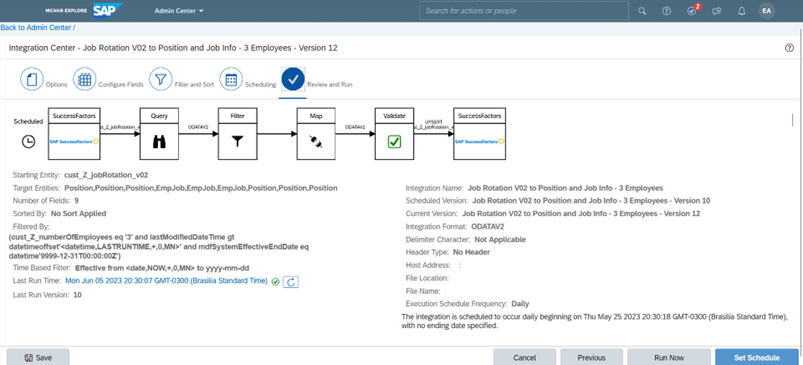
Task: Click the Cancel button
Action: (524, 357)
